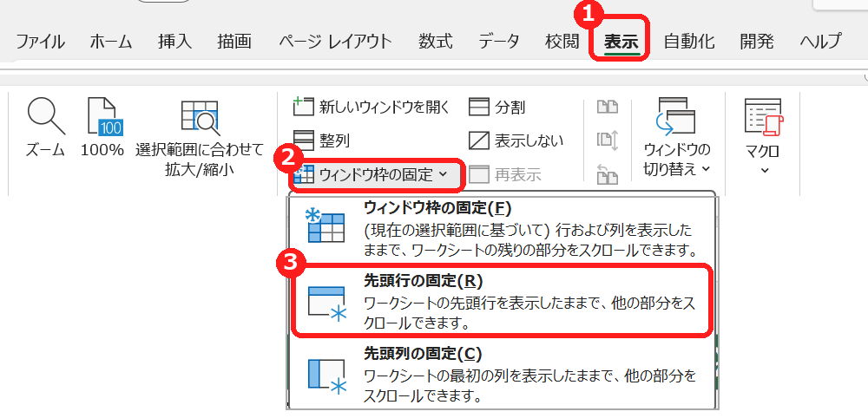Switch to the ホーム tab

(111, 42)
